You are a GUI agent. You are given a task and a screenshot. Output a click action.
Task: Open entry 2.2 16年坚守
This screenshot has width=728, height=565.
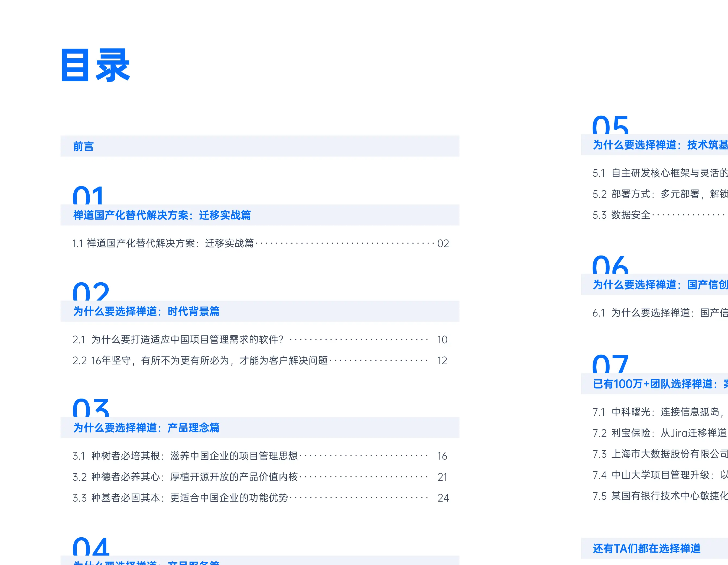coord(200,361)
